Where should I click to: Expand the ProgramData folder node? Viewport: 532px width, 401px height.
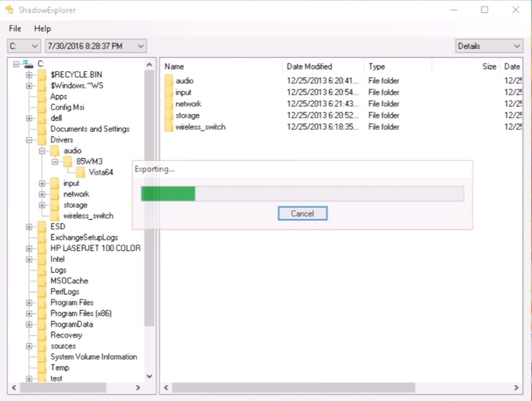click(x=29, y=325)
